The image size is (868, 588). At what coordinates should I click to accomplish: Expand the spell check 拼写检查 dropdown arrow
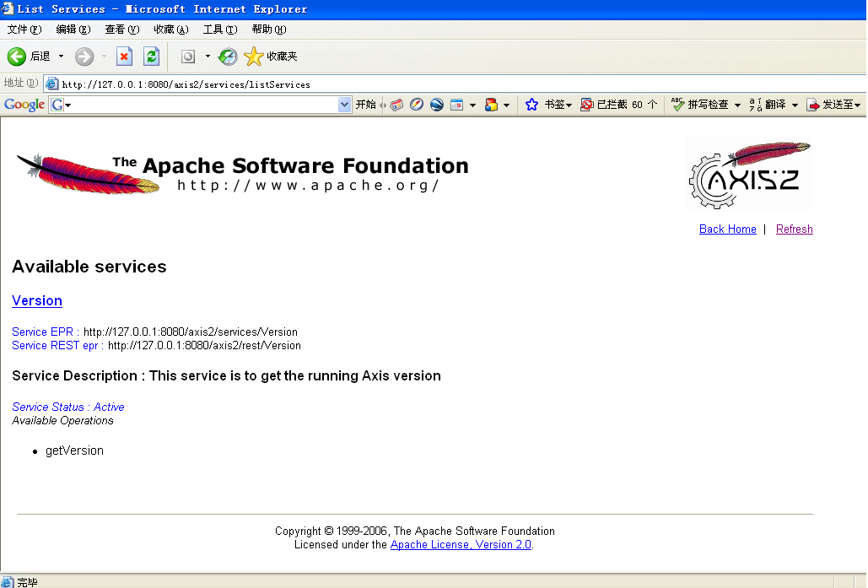[x=736, y=105]
